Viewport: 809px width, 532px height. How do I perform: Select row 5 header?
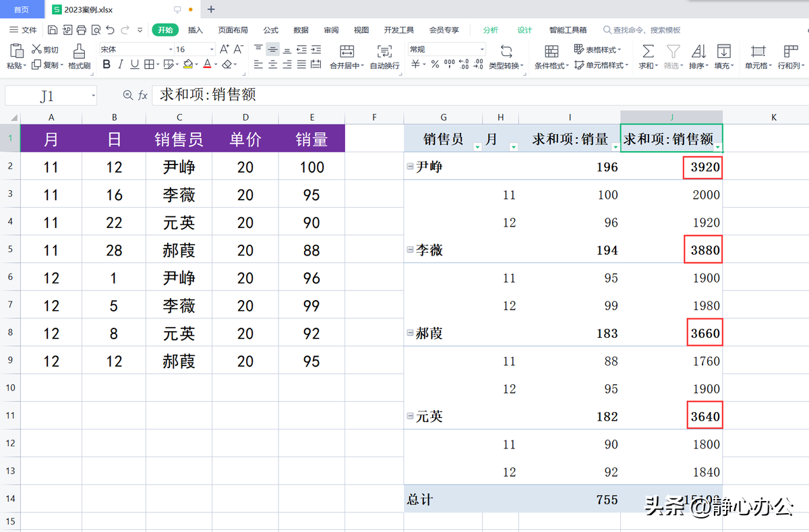pyautogui.click(x=10, y=249)
